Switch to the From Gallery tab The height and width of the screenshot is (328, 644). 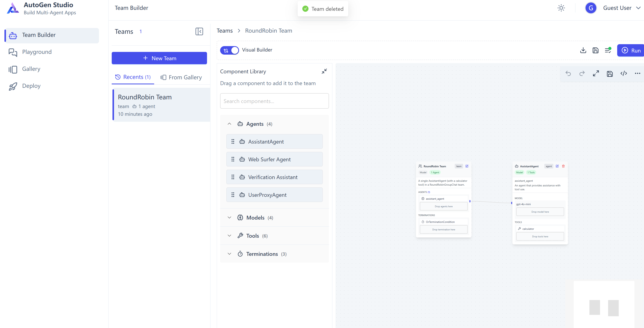[x=181, y=78]
